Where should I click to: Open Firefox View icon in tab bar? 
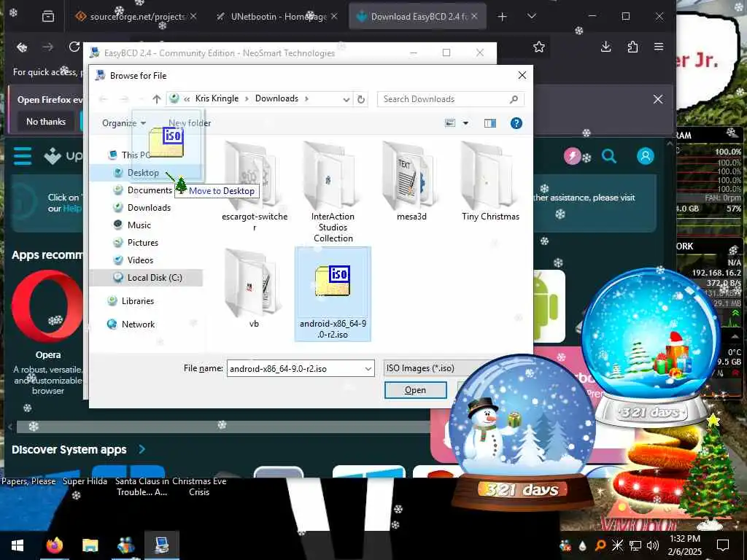48,17
